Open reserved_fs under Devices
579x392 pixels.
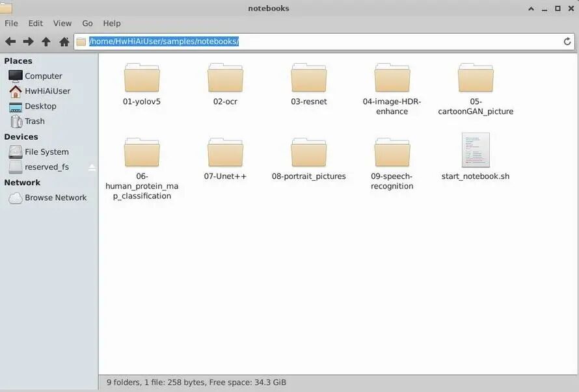[x=47, y=167]
